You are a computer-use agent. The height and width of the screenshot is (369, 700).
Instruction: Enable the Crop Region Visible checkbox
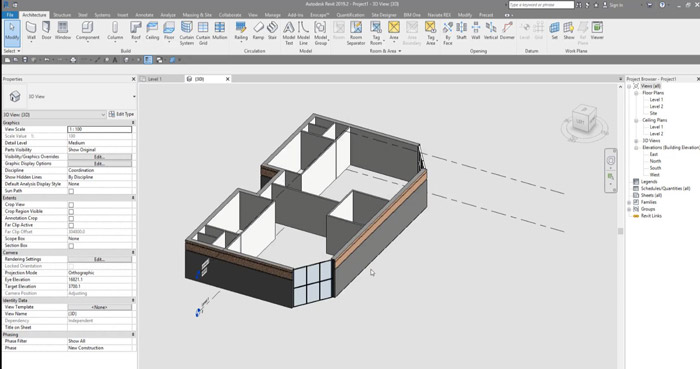[x=71, y=211]
